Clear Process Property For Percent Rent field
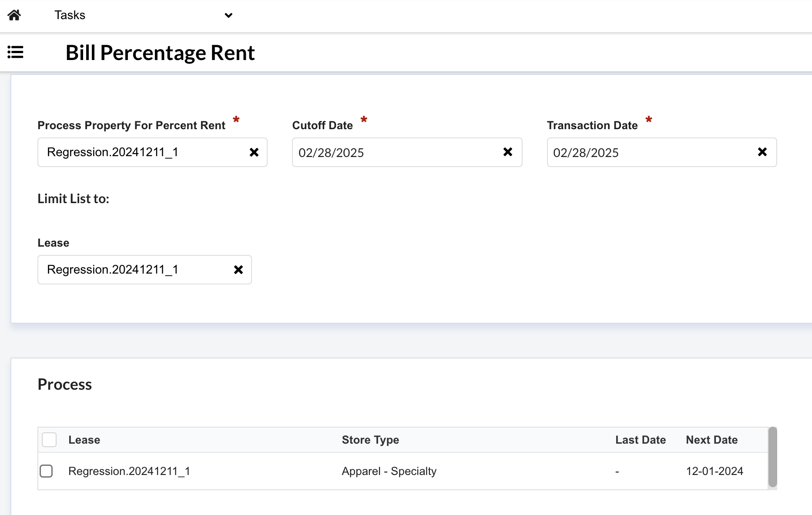 coord(254,152)
